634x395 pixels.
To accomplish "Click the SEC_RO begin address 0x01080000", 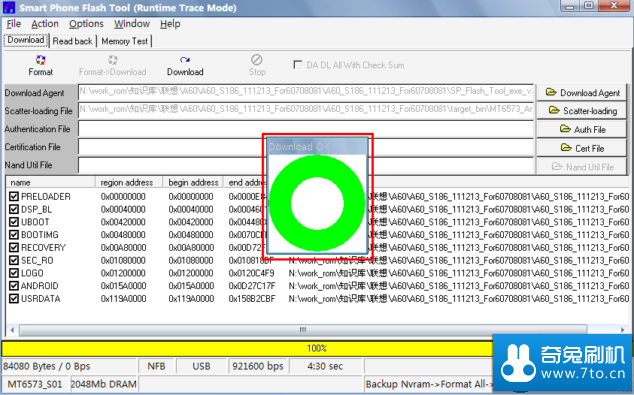I will point(191,260).
